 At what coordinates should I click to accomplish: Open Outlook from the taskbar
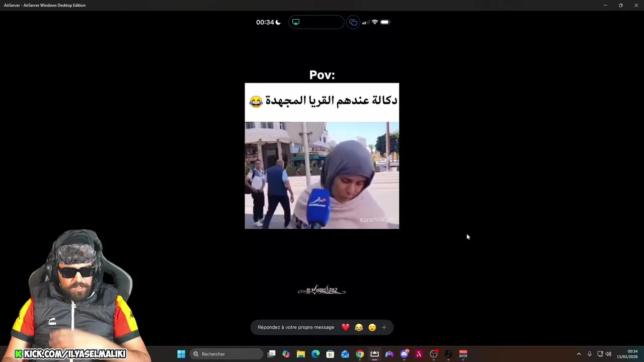coord(345,354)
